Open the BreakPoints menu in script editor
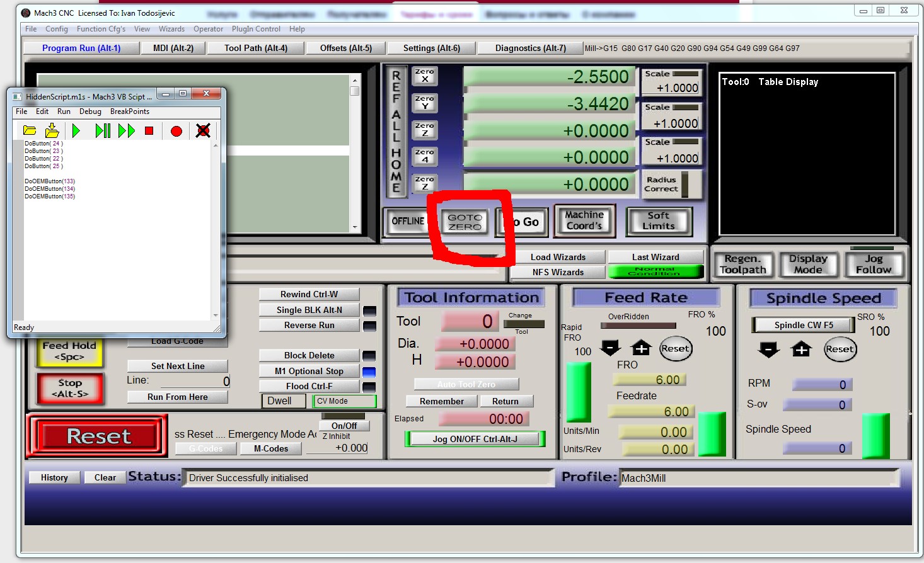 (130, 111)
